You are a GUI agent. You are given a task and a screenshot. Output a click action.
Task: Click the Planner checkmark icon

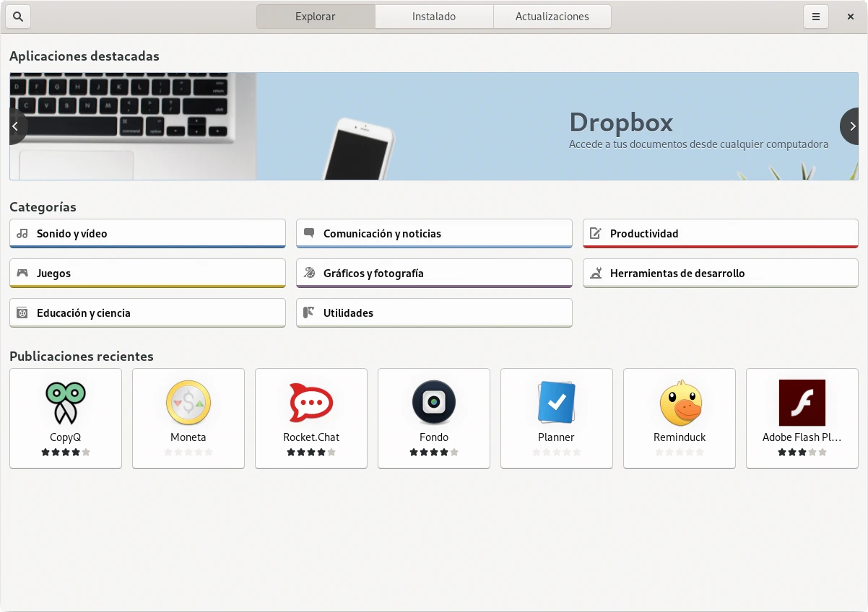(x=557, y=403)
